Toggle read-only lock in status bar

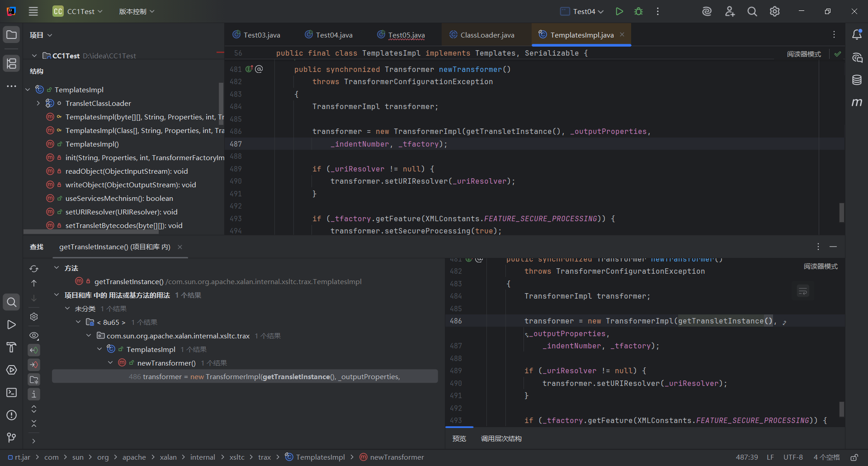pyautogui.click(x=854, y=457)
